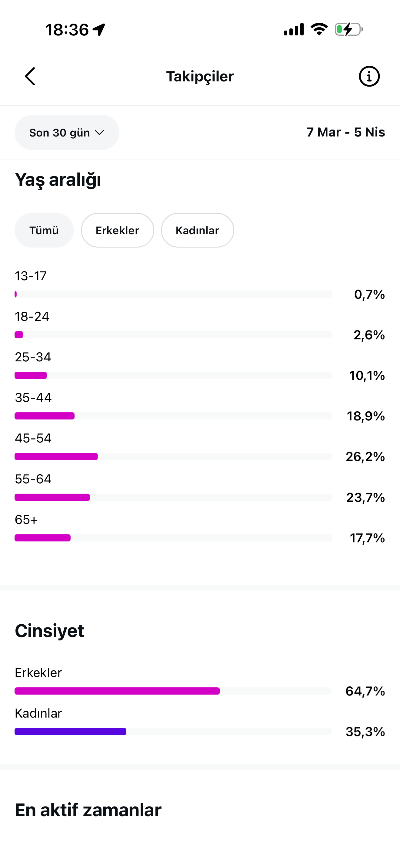The image size is (400, 868).
Task: Select the Erkekler age filter chip
Action: click(x=117, y=230)
